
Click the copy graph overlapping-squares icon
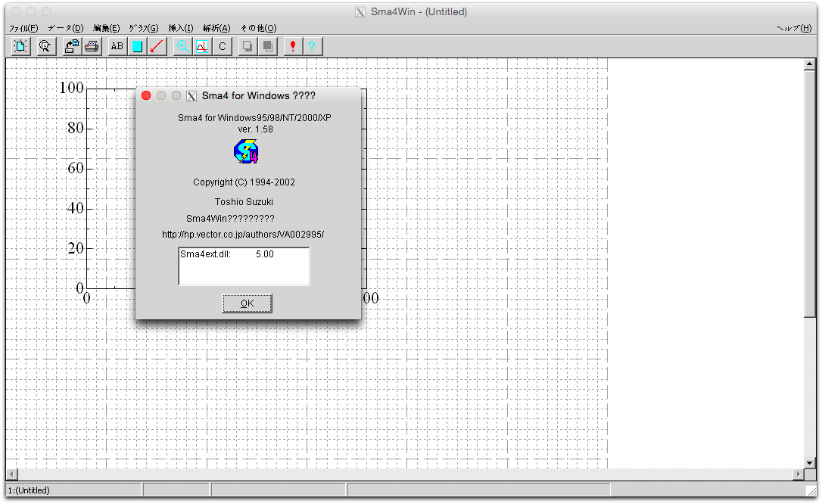tap(248, 46)
